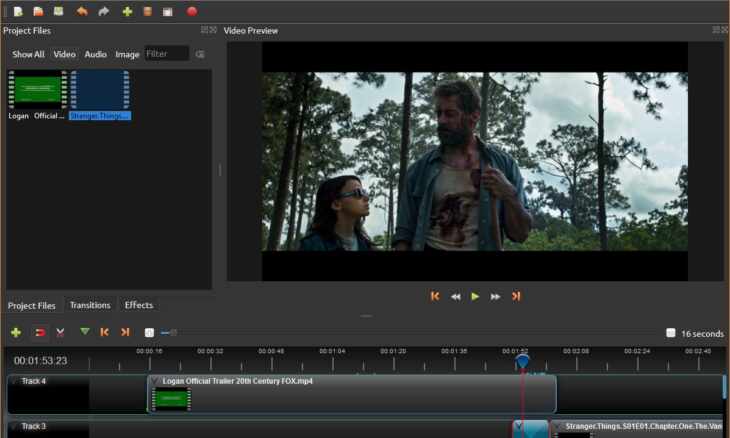This screenshot has width=730, height=438.
Task: Float the Project Files panel
Action: 204,30
